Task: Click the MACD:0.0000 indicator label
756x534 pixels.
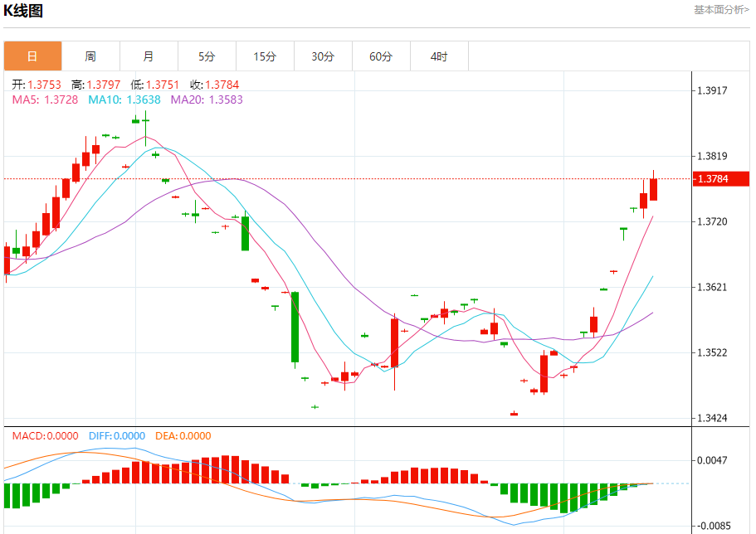Action: tap(46, 436)
